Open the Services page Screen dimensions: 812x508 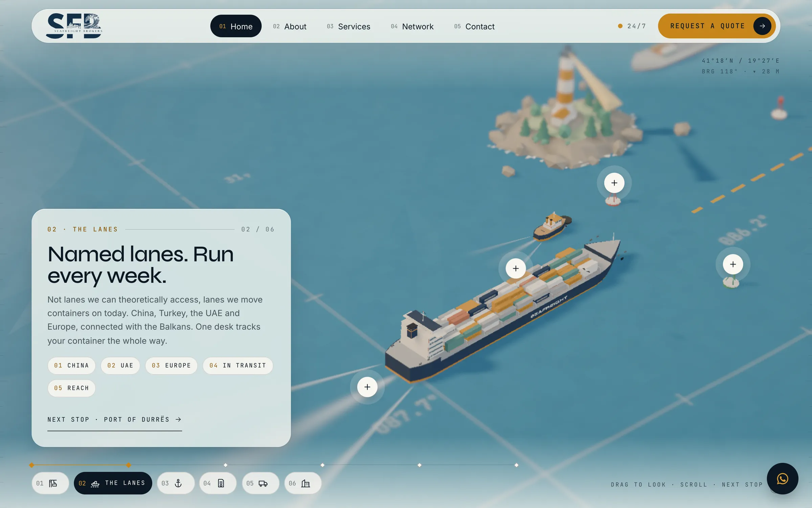click(348, 26)
